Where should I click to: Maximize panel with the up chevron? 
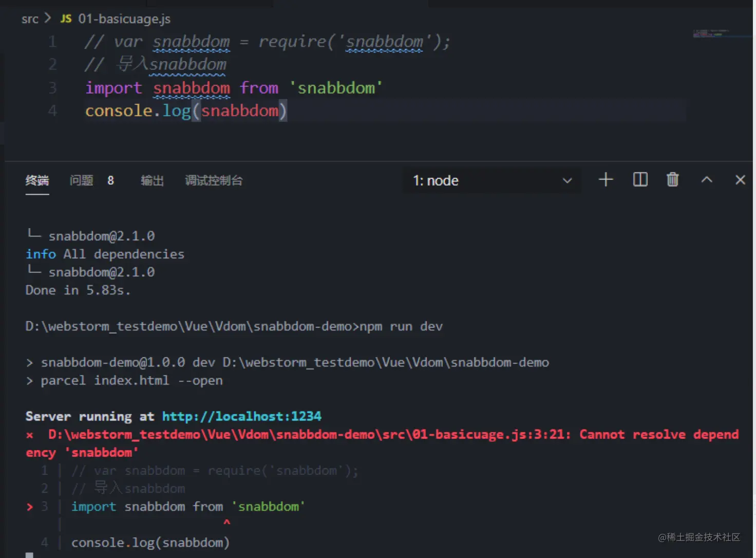pos(707,180)
